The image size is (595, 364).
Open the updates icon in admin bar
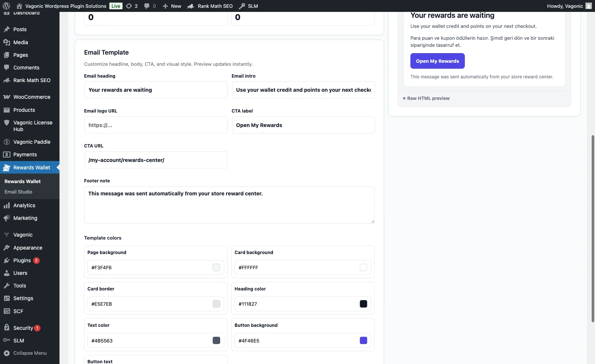click(129, 6)
